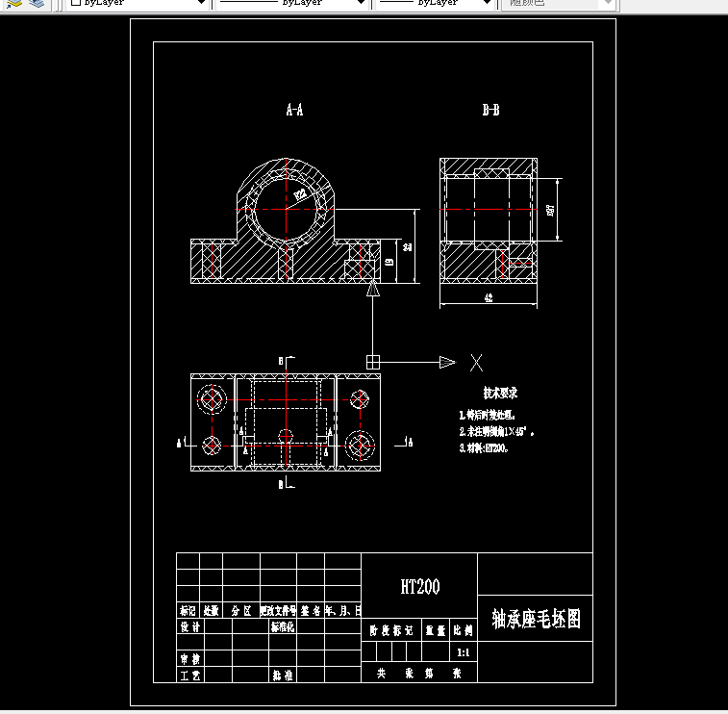Click the 阶段标记 label in title block
The image size is (728, 714).
(391, 630)
